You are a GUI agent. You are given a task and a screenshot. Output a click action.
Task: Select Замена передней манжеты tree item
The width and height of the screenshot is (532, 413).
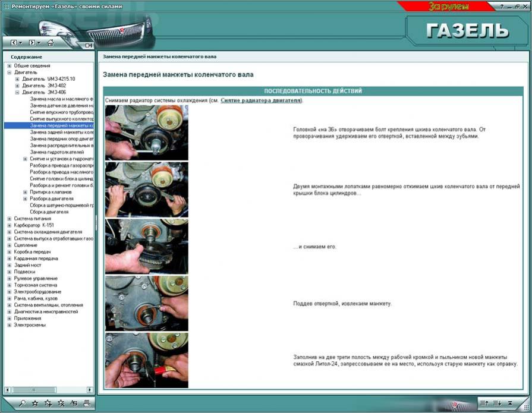coord(61,125)
